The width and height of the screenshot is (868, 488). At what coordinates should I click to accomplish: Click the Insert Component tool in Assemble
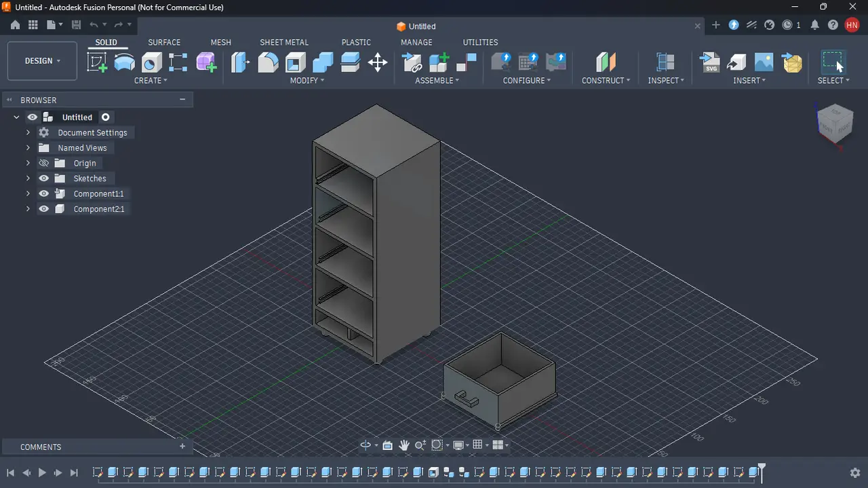click(x=412, y=62)
